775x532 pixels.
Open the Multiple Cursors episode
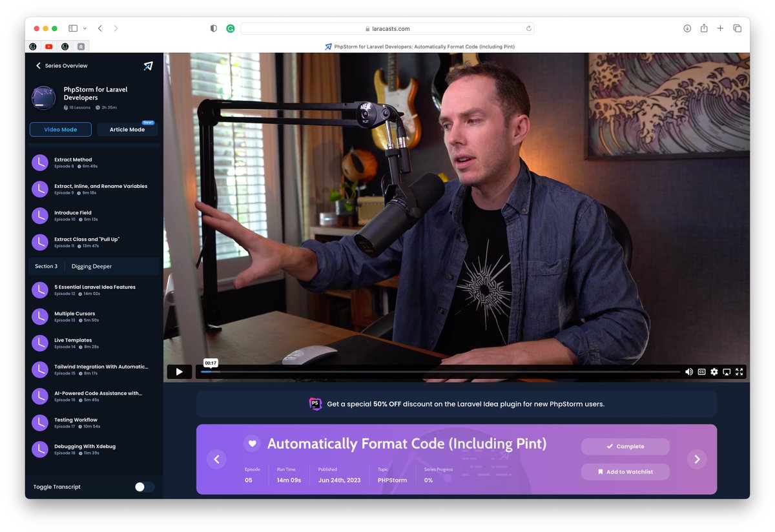tap(94, 316)
